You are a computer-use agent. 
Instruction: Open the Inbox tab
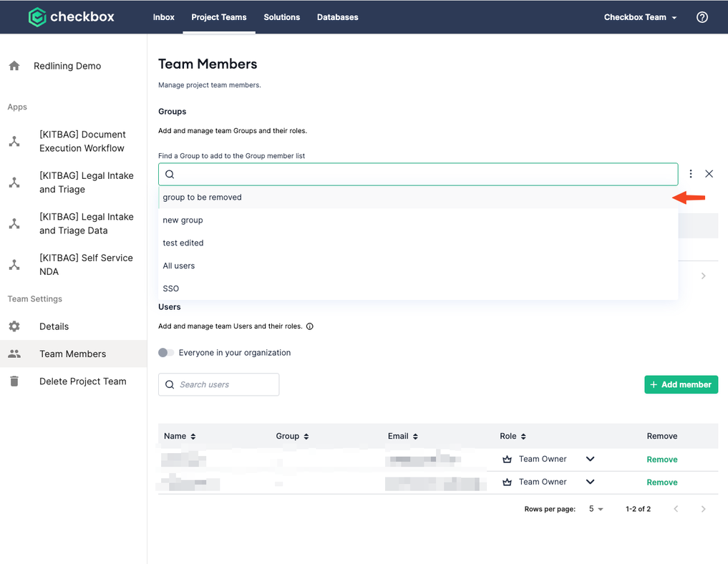(x=163, y=17)
